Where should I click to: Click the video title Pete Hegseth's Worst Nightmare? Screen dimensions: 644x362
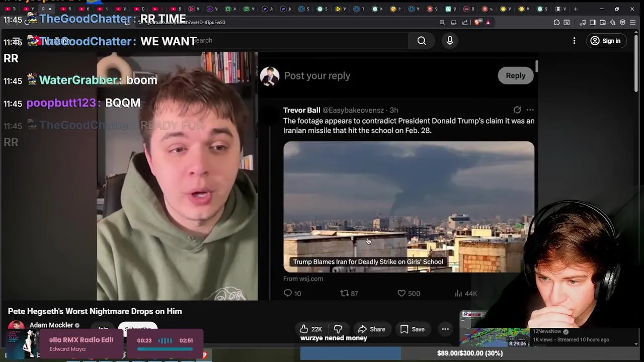(x=95, y=311)
